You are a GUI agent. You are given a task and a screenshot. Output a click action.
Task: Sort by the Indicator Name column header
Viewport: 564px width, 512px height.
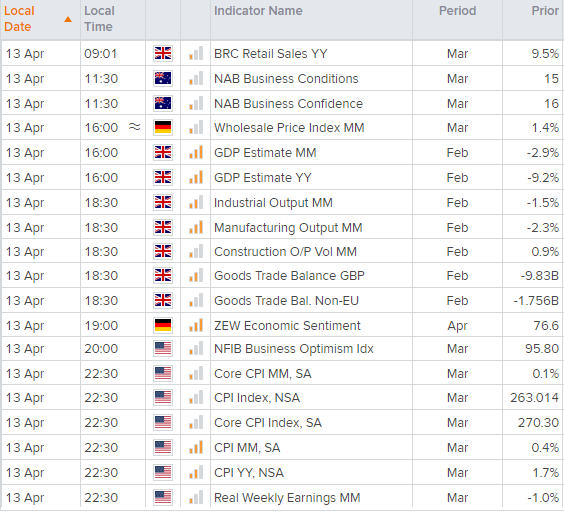click(x=258, y=11)
